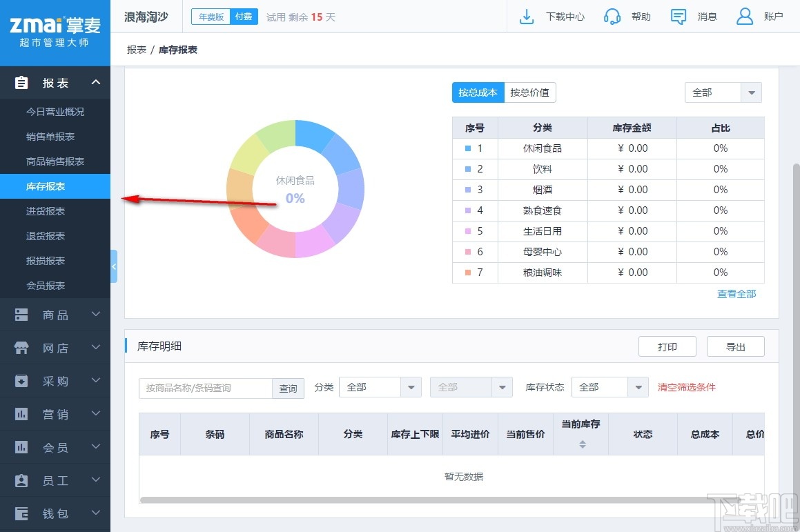Expand the 营销 menu chevron
800x532 pixels.
point(96,414)
